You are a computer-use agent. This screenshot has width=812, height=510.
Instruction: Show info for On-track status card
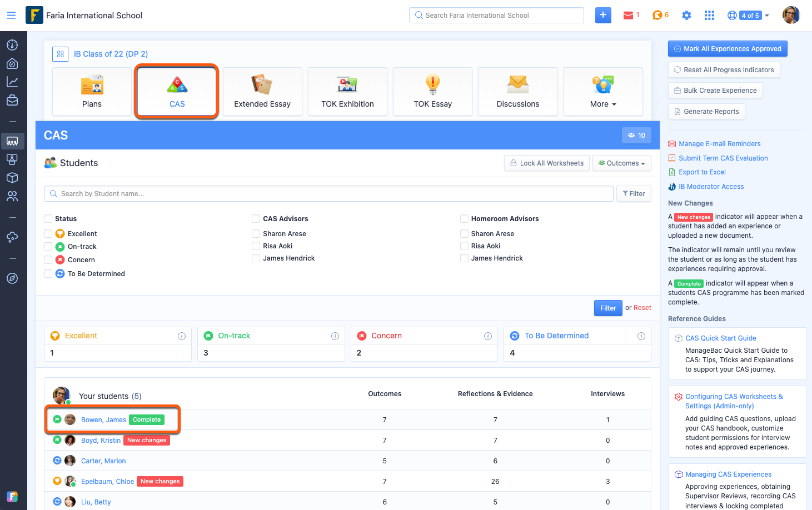335,336
